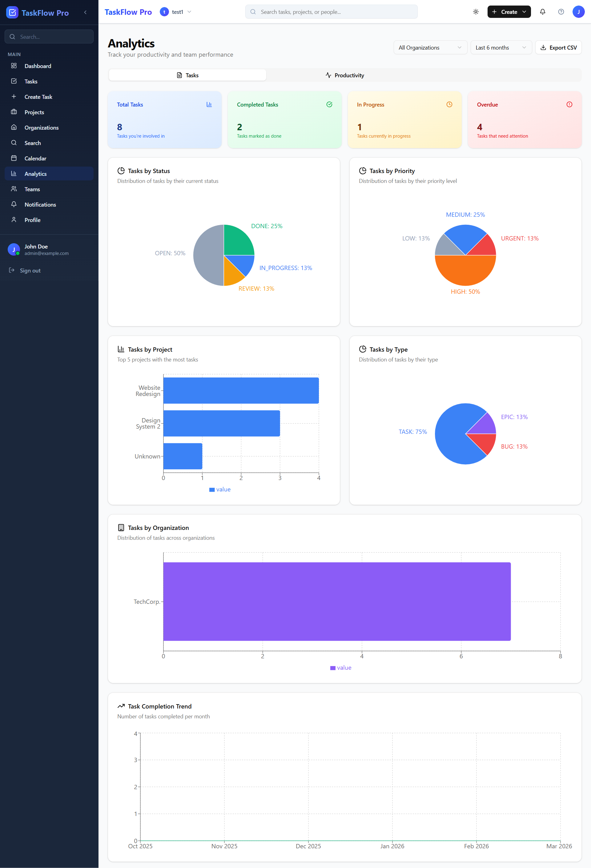Switch to the Tasks analytics tab
Image resolution: width=591 pixels, height=868 pixels.
187,75
